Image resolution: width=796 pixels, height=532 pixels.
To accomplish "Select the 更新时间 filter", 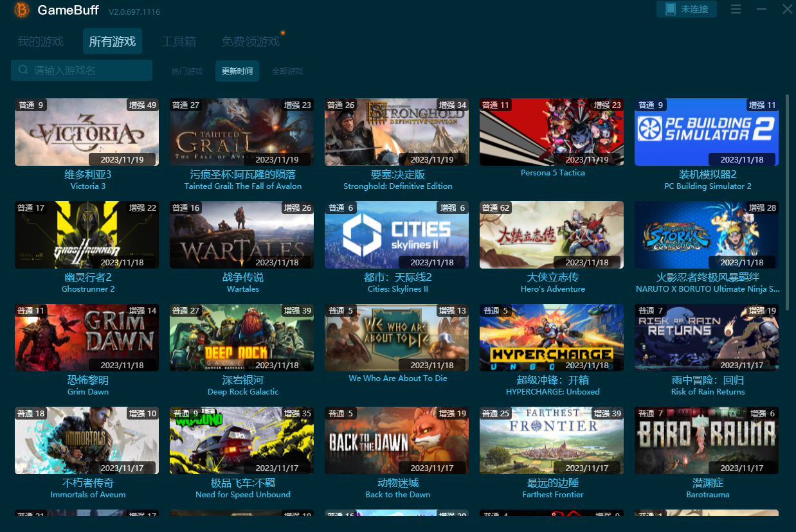I will click(x=237, y=71).
